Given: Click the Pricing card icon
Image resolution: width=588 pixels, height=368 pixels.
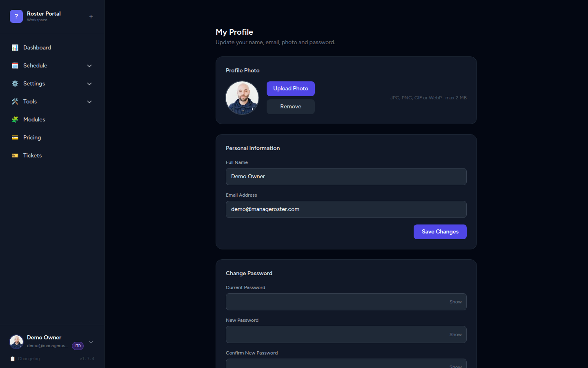Looking at the screenshot, I should pos(15,137).
